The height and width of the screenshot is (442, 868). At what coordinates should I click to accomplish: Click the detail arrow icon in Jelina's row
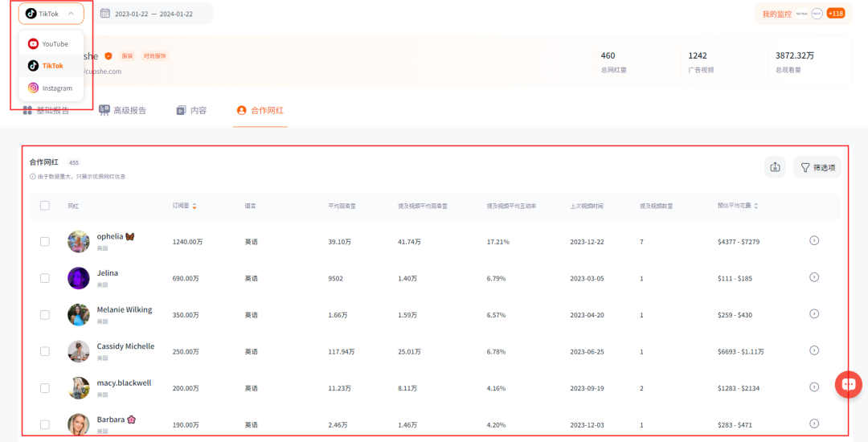point(813,277)
